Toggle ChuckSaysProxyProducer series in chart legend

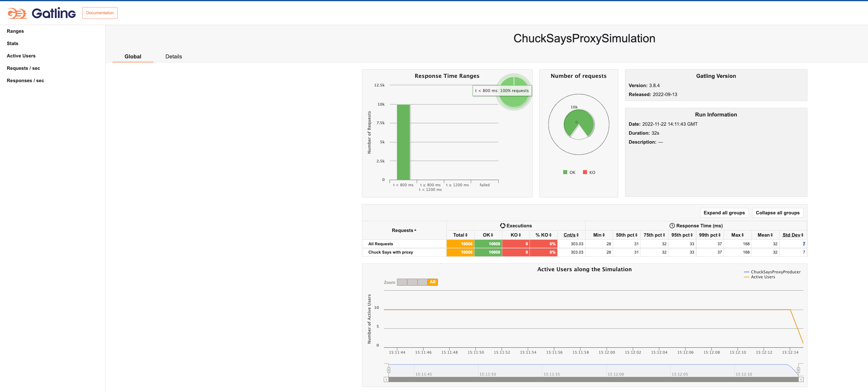pos(775,272)
